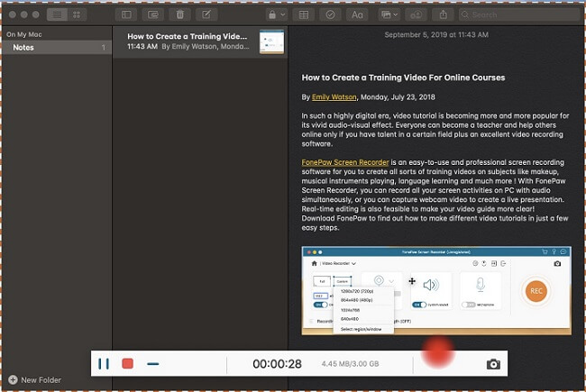The image size is (586, 392).
Task: Add people to this note
Action: click(x=416, y=14)
